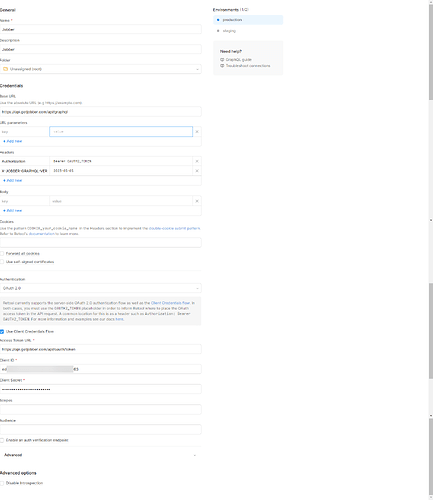Focus the Access Token URL field
Image resolution: width=433 pixels, height=500 pixels.
101,349
